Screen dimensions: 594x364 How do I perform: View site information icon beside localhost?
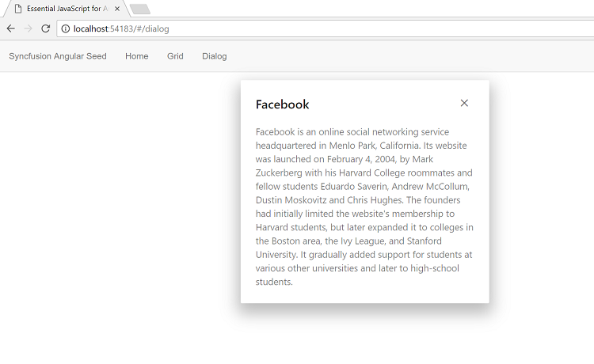click(66, 28)
